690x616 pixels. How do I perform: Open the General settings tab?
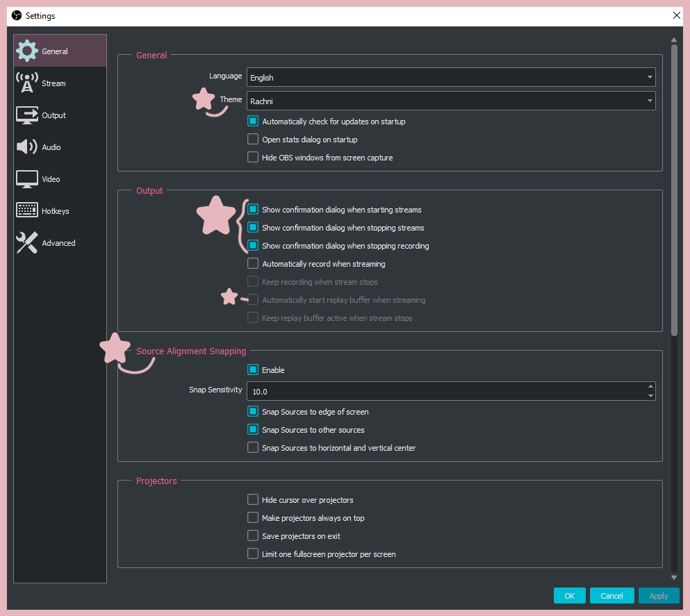tap(60, 51)
